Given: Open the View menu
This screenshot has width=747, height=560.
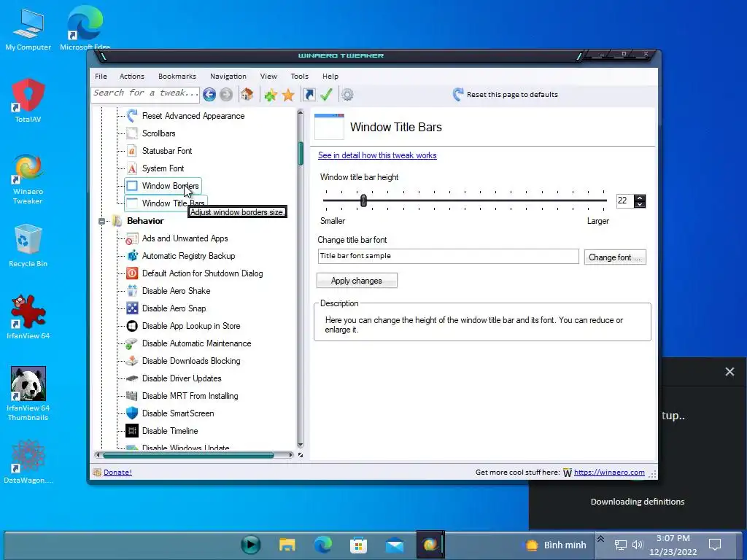Looking at the screenshot, I should [x=268, y=76].
